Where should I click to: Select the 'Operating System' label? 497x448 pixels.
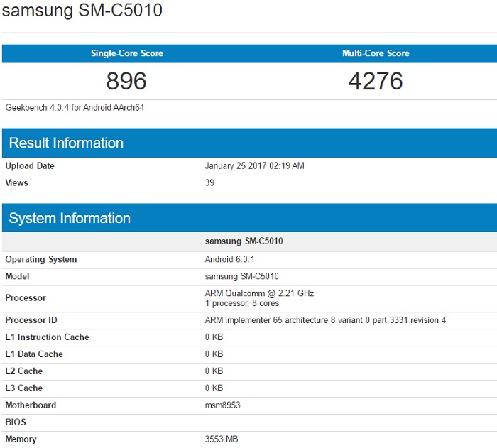(x=41, y=259)
